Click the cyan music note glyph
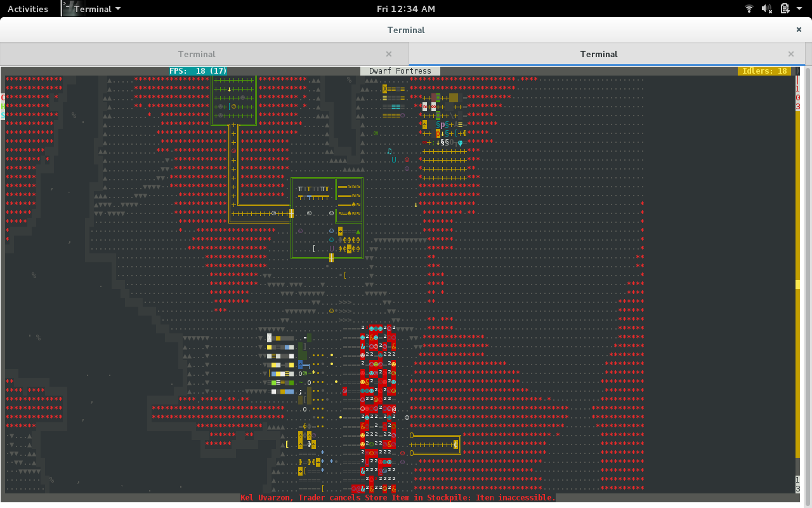Viewport: 812px width, 508px height. coord(389,151)
